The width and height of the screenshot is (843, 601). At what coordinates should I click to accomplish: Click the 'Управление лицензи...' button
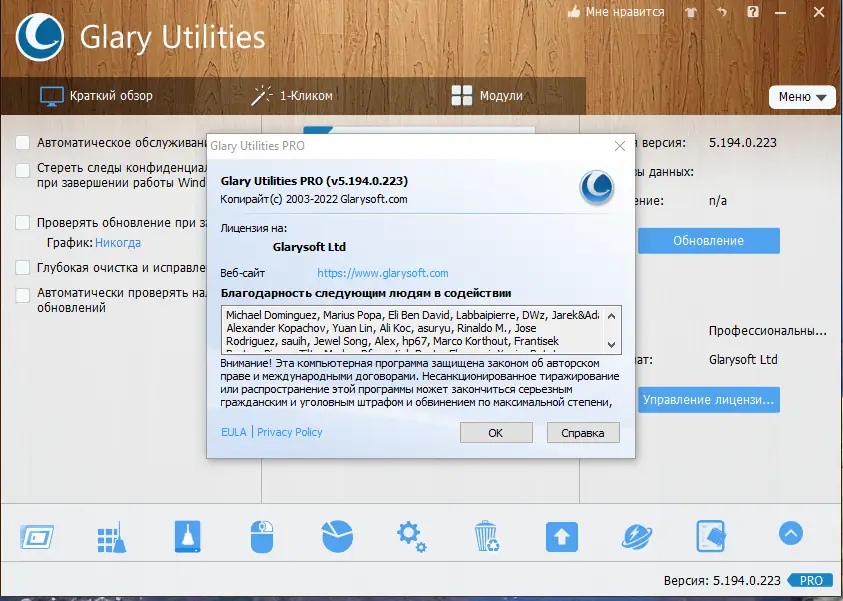(709, 400)
